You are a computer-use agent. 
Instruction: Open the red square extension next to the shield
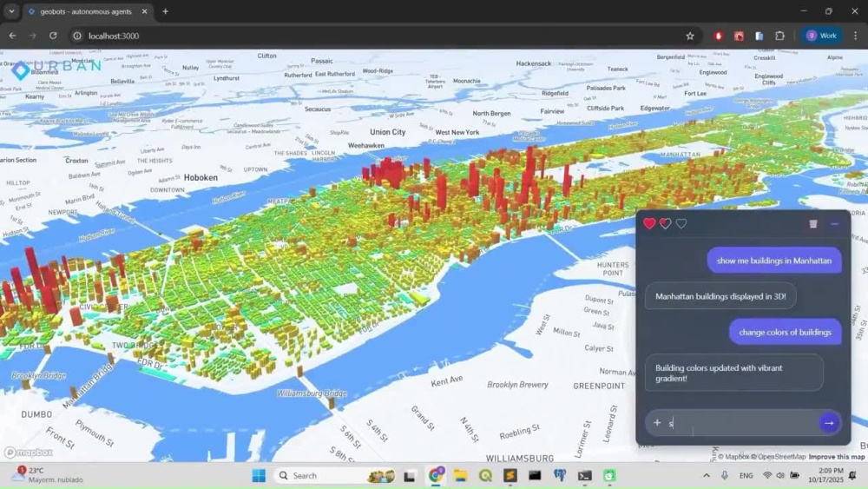click(739, 36)
